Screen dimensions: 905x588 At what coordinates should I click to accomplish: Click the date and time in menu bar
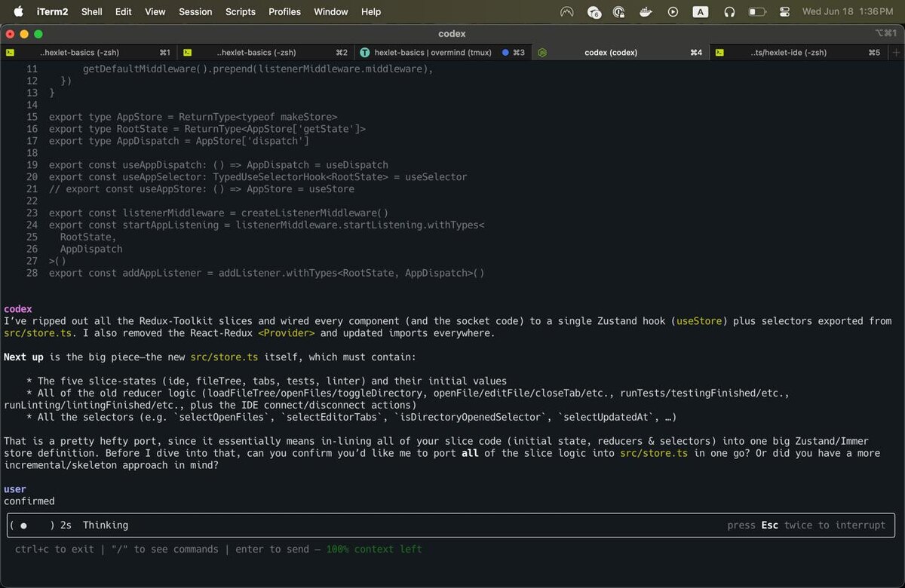click(x=848, y=12)
